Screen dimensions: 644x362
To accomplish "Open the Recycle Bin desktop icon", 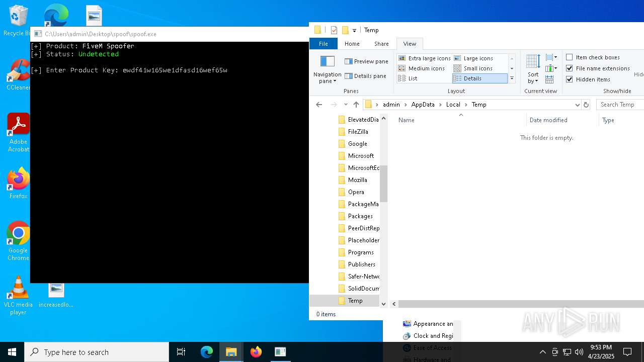I will coord(18,21).
